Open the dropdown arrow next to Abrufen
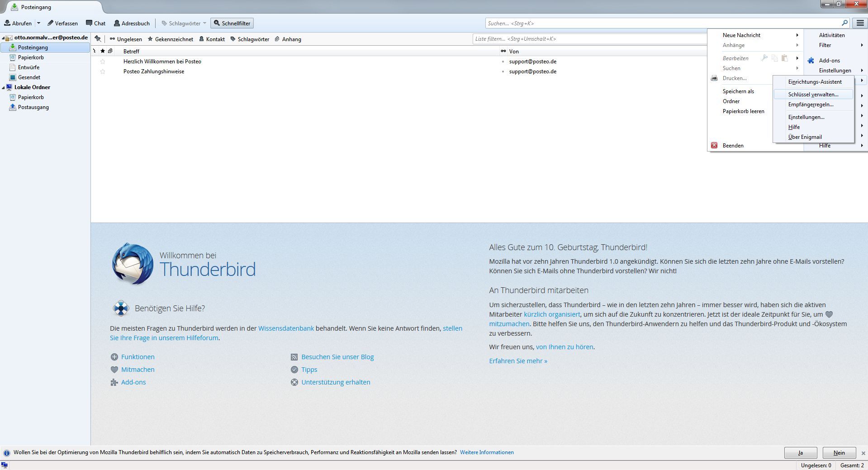 38,23
